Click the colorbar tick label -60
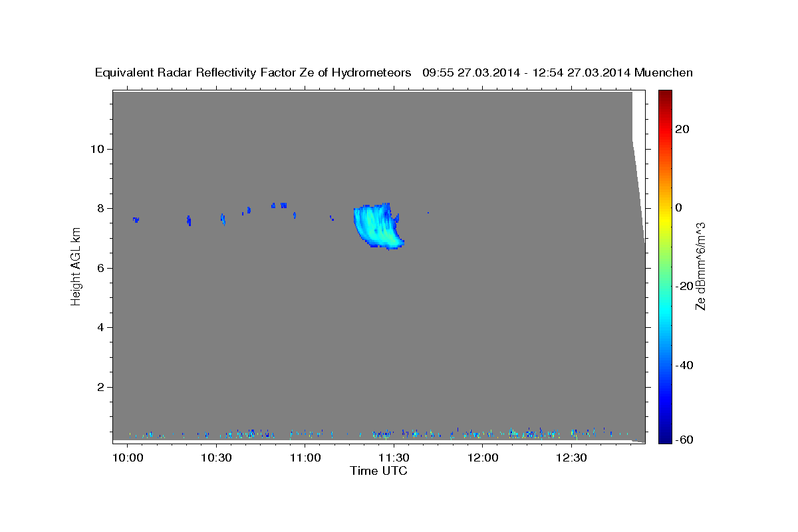Image resolution: width=798 pixels, height=532 pixels. coord(685,440)
